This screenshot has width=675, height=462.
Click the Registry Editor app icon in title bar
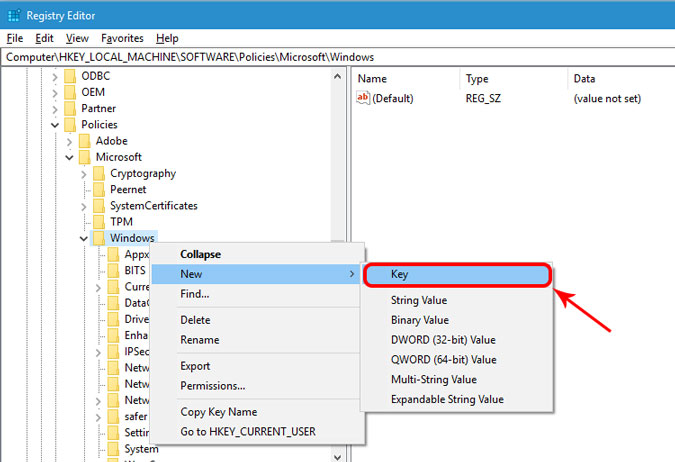coord(12,13)
